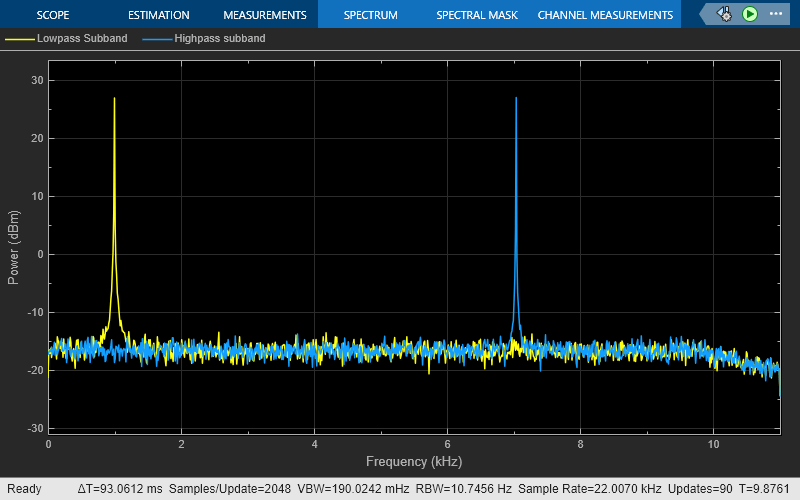This screenshot has width=800, height=500.
Task: Click the Power (dBm) axis label
Action: [x=13, y=247]
